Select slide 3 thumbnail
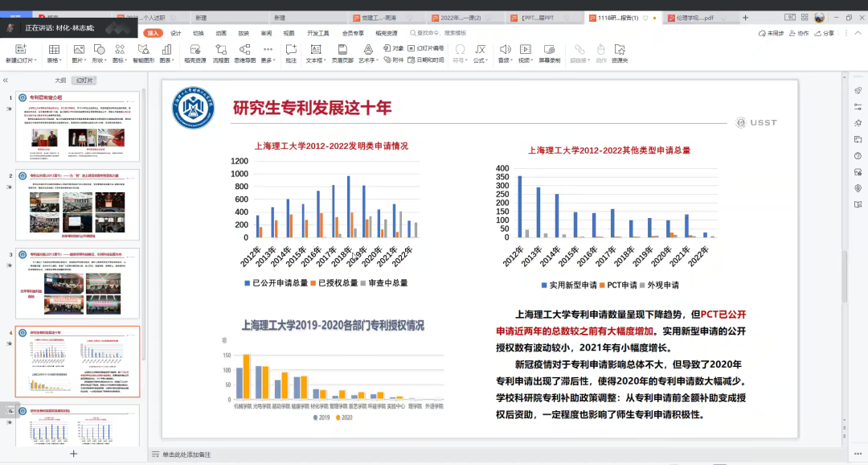The width and height of the screenshot is (868, 465). click(x=77, y=283)
